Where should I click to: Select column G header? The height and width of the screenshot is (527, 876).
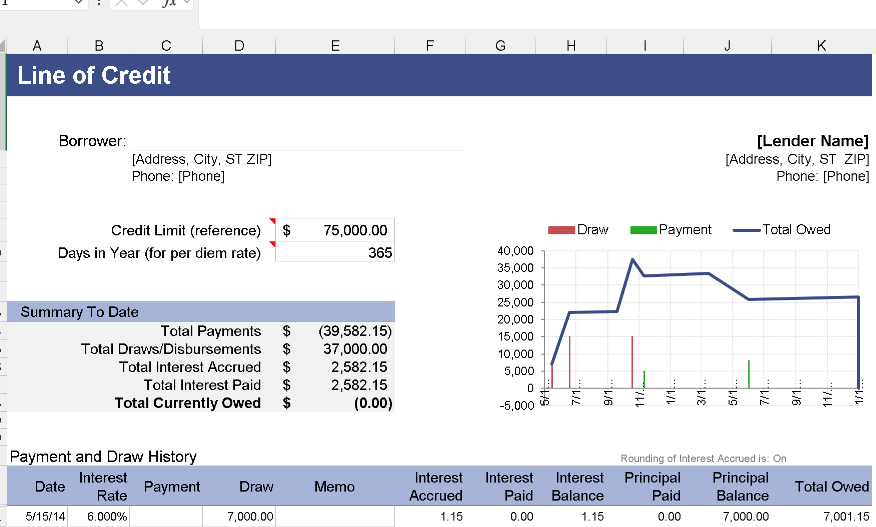pos(501,46)
